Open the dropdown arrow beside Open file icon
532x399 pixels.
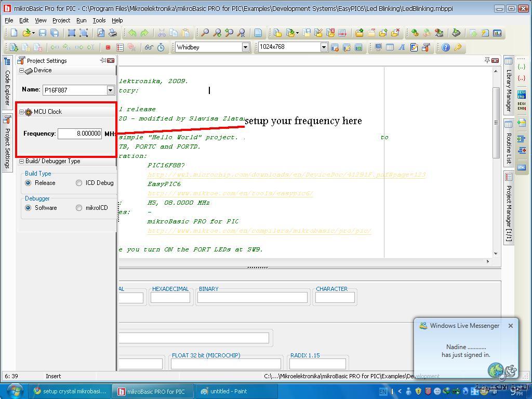(x=33, y=33)
